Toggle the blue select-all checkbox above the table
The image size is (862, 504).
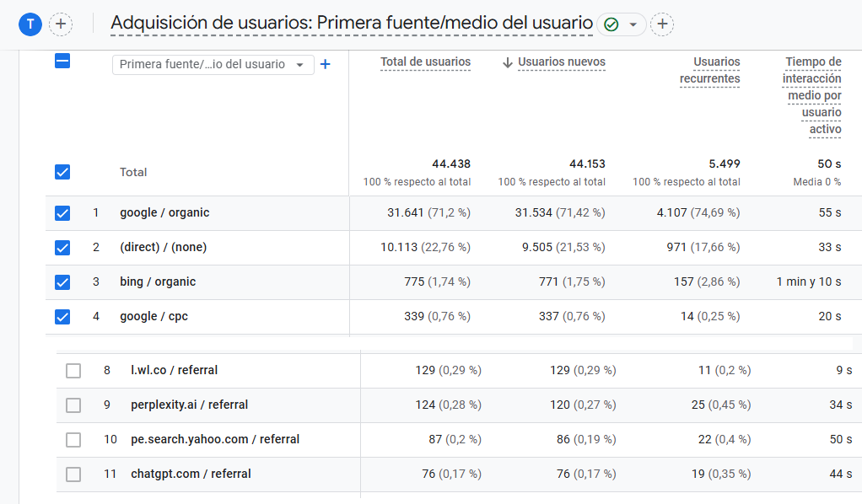[62, 62]
